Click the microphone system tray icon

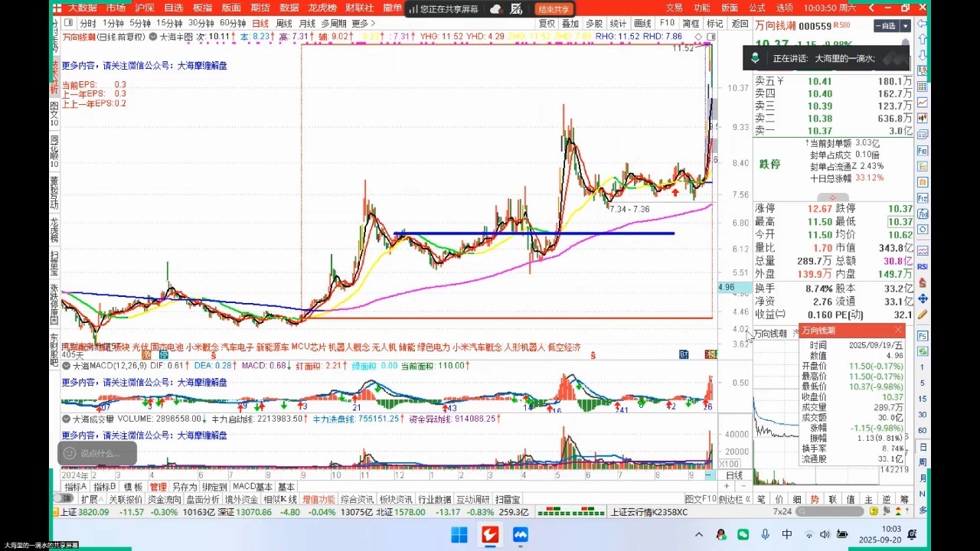pos(766,534)
